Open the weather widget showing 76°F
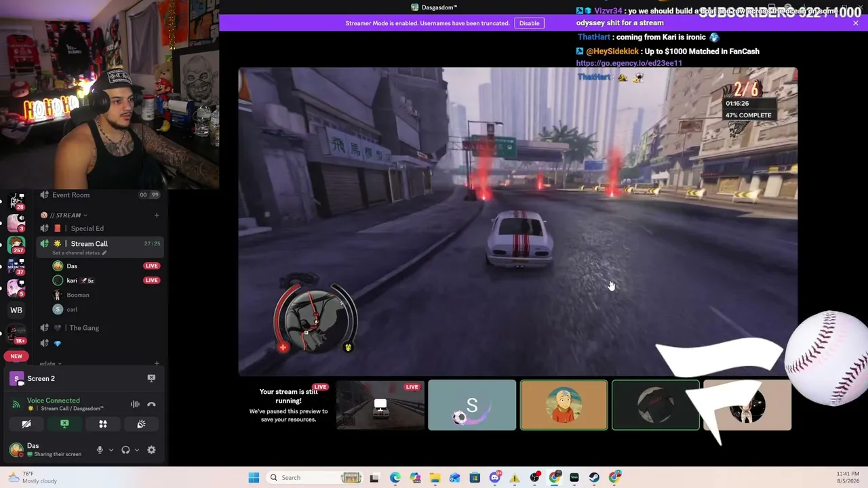 (33, 477)
